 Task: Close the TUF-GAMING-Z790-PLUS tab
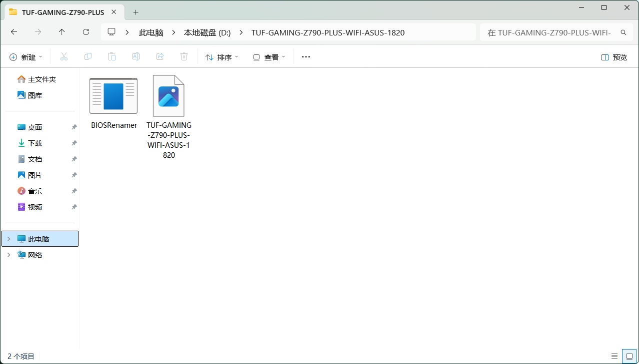(x=114, y=12)
